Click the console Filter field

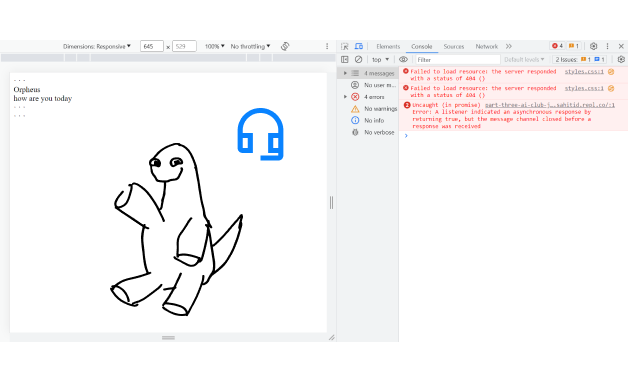tap(458, 59)
